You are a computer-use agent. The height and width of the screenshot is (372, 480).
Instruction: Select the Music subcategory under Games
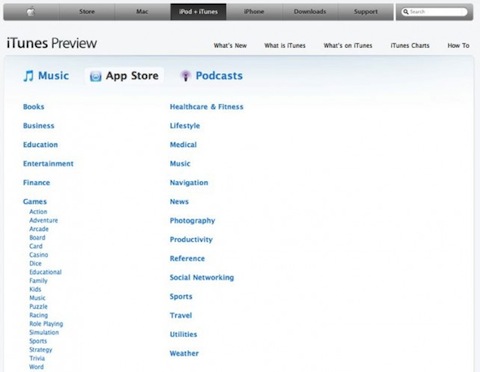click(x=37, y=298)
